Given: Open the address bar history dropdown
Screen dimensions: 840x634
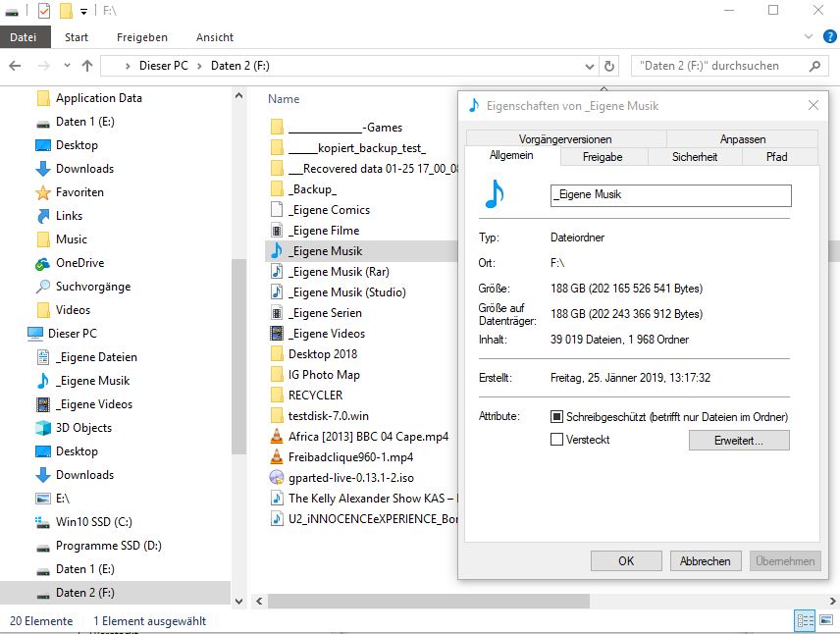Looking at the screenshot, I should [x=590, y=67].
